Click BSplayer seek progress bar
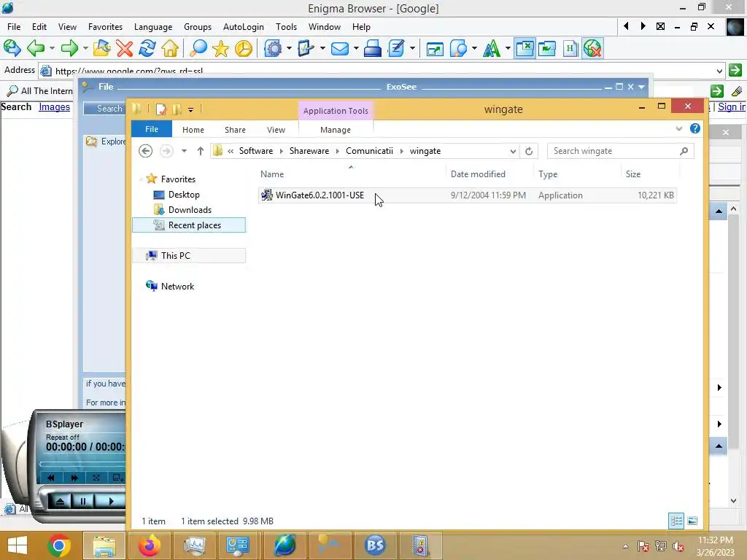 (83, 463)
